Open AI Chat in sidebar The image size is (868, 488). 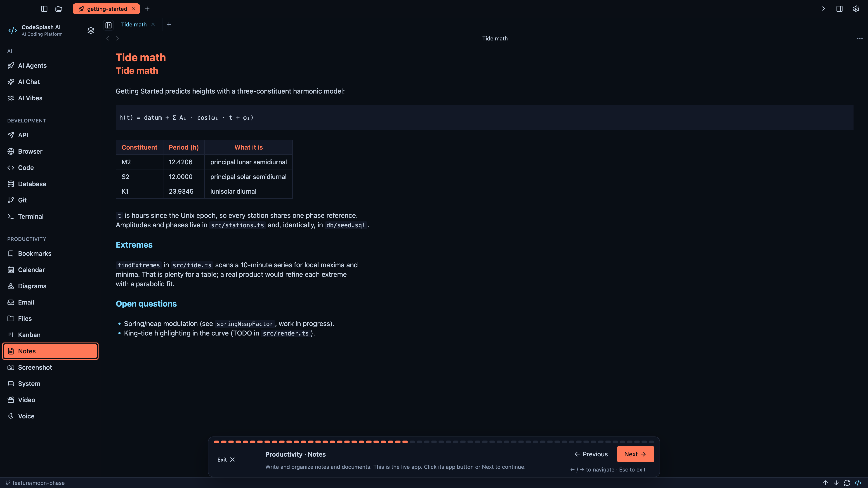[x=51, y=82]
